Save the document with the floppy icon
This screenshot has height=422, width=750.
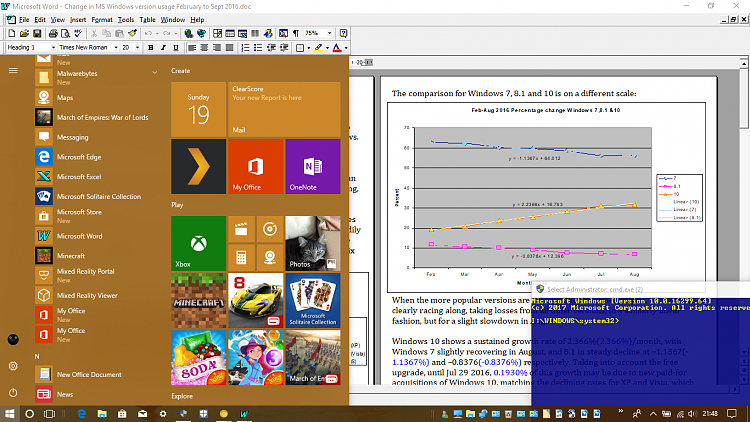pos(37,33)
